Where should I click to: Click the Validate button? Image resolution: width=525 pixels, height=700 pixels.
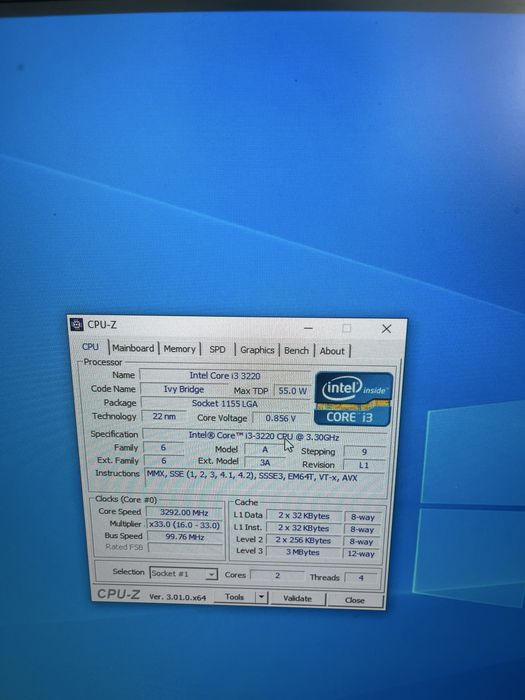(297, 599)
